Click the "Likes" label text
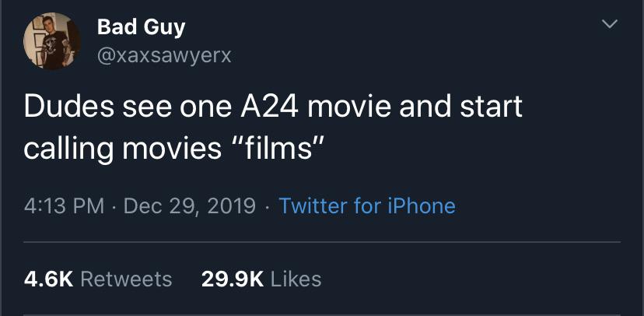This screenshot has width=644, height=316. pyautogui.click(x=296, y=279)
